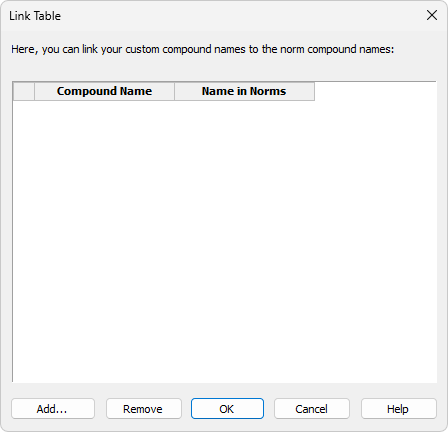The width and height of the screenshot is (448, 432).
Task: Click the Add... button
Action: click(53, 409)
